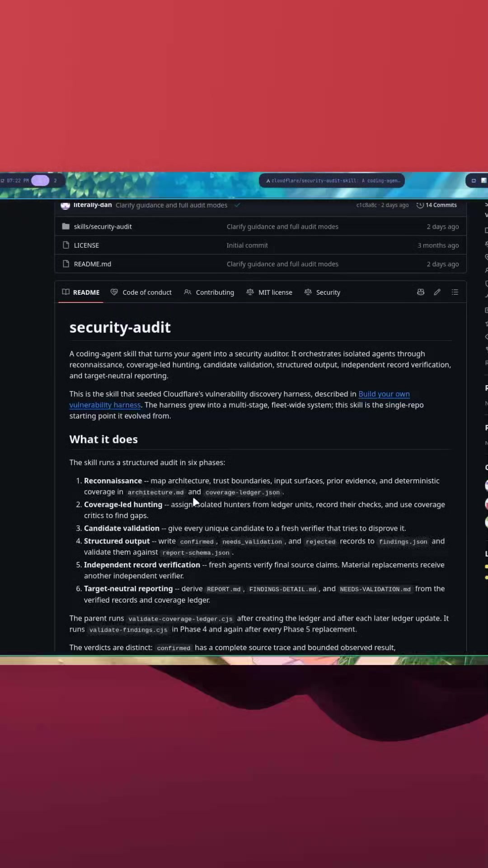Click the square icon in the top-right bar
Screen dimensions: 488x868
[x=474, y=180]
